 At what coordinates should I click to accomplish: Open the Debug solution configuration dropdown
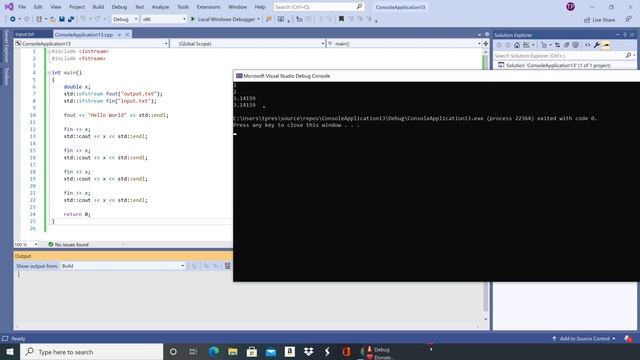pyautogui.click(x=125, y=19)
